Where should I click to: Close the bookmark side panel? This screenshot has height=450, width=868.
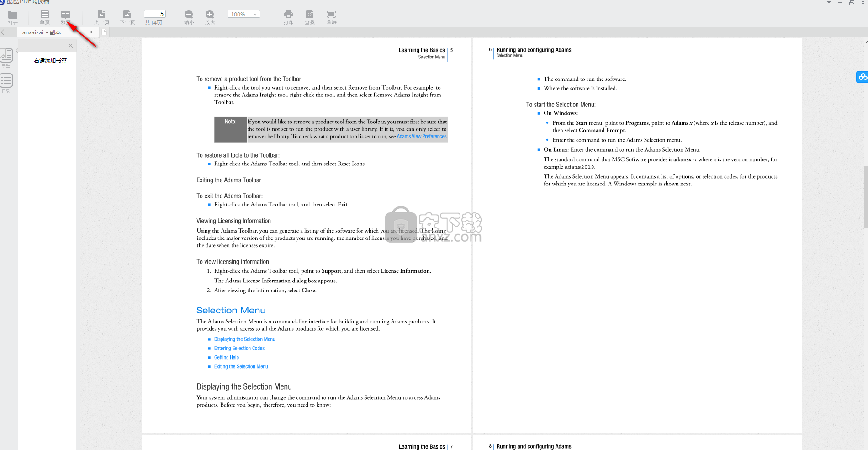(70, 46)
